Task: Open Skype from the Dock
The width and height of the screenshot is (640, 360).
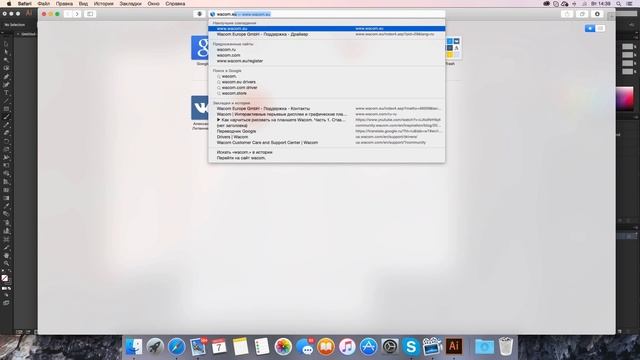Action: [x=411, y=347]
